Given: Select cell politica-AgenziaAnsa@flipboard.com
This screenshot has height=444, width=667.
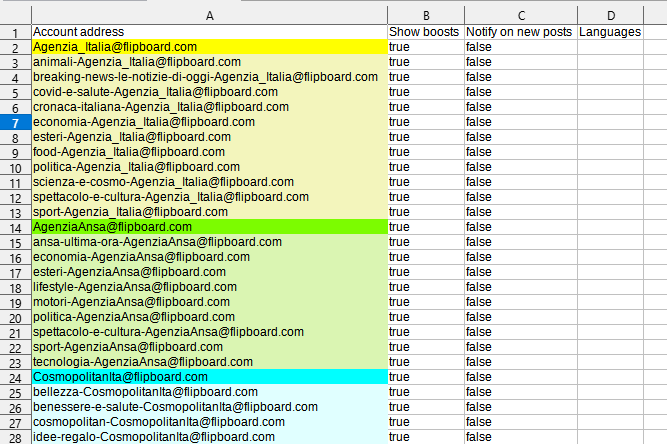Looking at the screenshot, I should click(210, 317).
